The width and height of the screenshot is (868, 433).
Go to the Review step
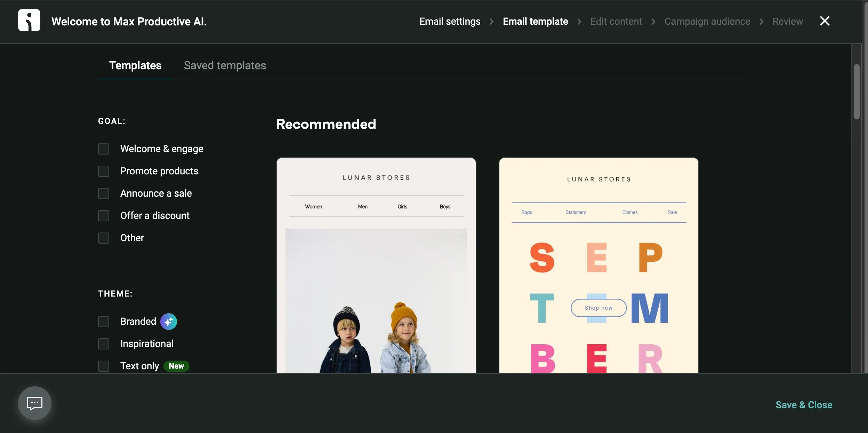788,21
